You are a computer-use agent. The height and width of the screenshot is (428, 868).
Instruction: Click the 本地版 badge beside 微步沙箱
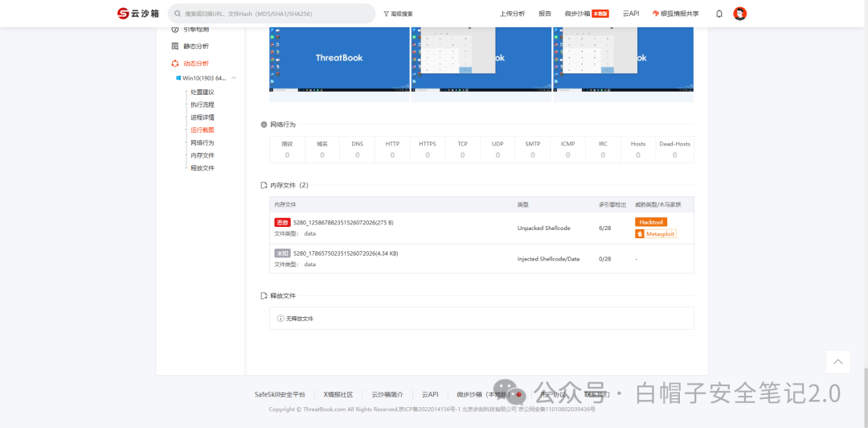[x=600, y=14]
